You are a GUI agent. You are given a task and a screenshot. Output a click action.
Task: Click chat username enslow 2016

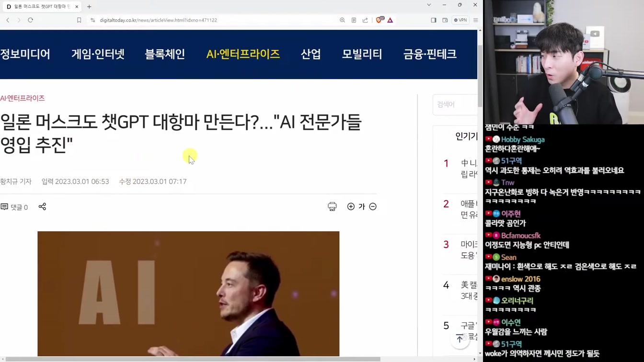pyautogui.click(x=521, y=279)
